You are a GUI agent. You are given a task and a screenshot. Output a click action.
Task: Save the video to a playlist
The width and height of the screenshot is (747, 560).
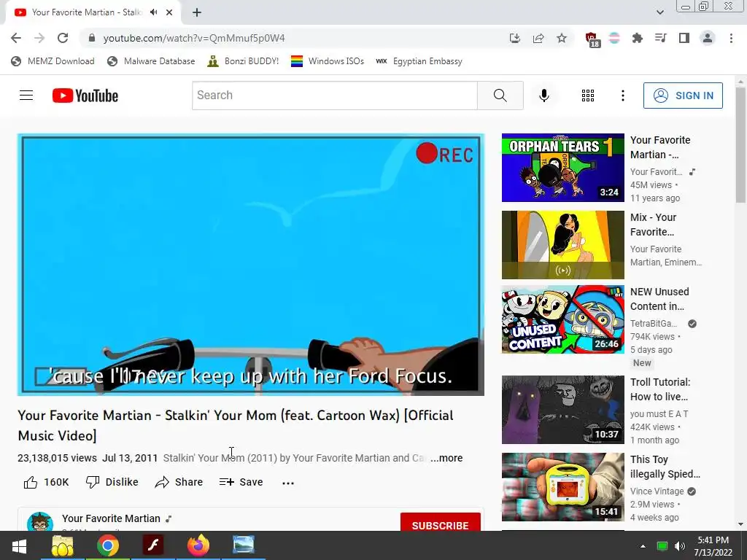[x=241, y=483]
